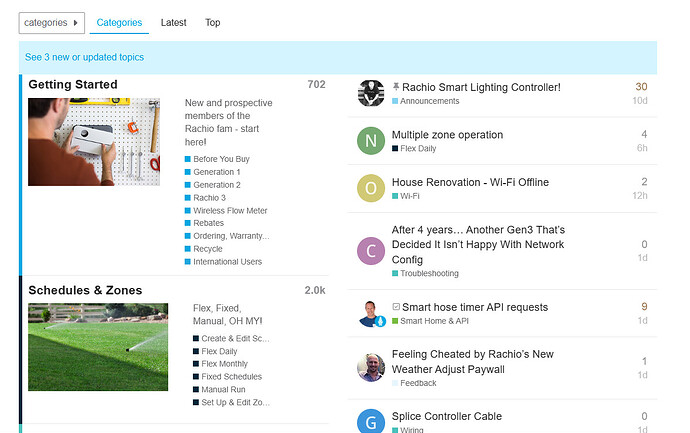This screenshot has height=433, width=690.
Task: Click avatar on Feeling Cheated by Rachio's topic
Action: (371, 368)
